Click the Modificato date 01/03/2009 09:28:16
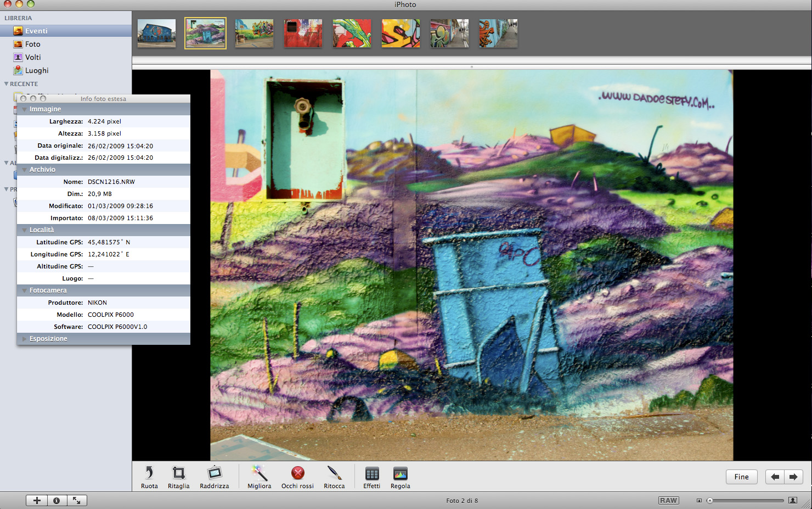Screen dimensions: 812x509 120,206
